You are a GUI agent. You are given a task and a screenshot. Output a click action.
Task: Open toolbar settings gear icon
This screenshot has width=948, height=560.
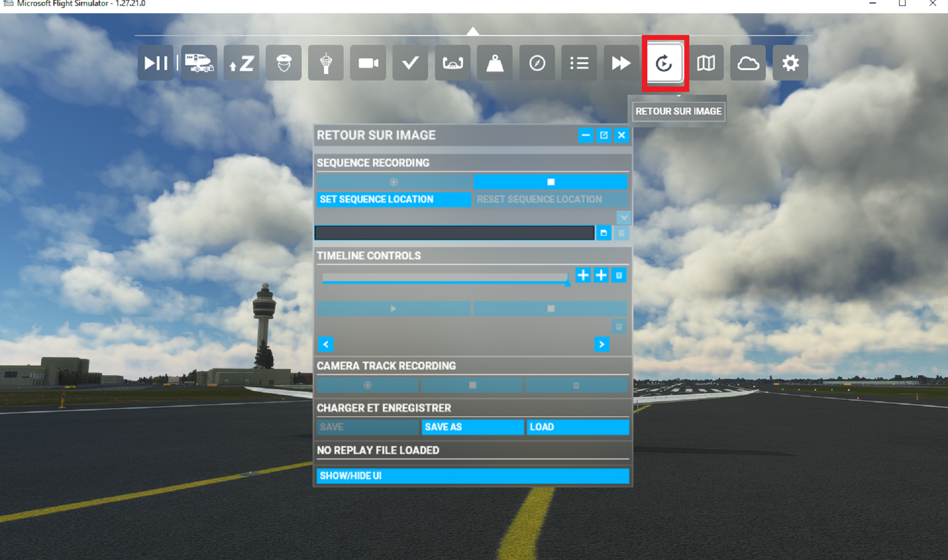coord(790,63)
